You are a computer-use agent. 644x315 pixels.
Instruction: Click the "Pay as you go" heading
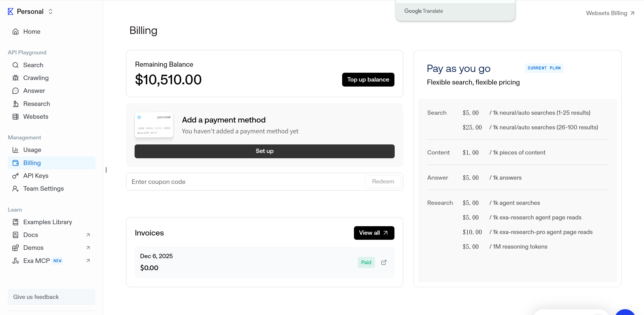(459, 69)
